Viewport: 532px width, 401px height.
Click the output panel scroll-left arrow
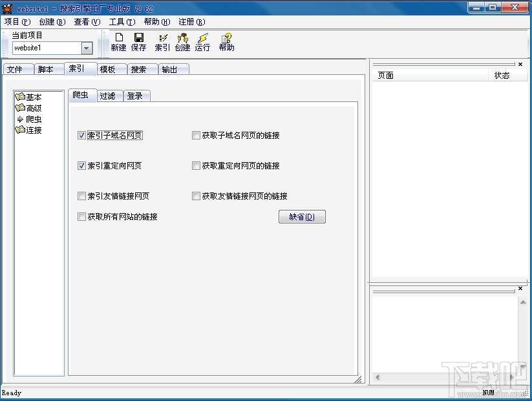(378, 377)
